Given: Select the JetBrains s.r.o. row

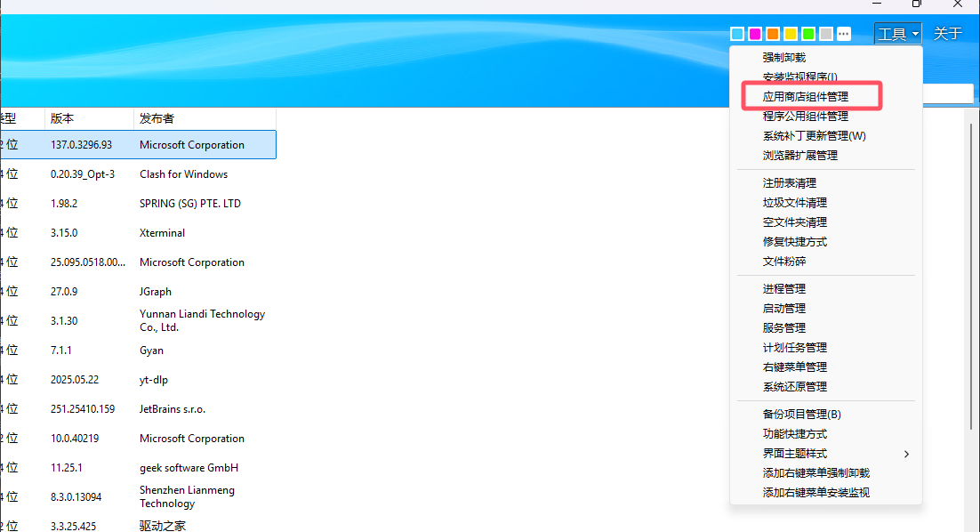Looking at the screenshot, I should coord(138,409).
